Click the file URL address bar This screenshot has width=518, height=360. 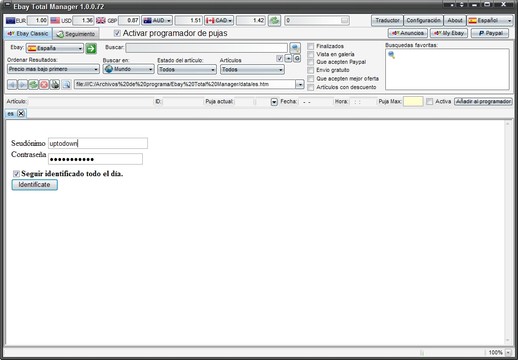pos(185,84)
